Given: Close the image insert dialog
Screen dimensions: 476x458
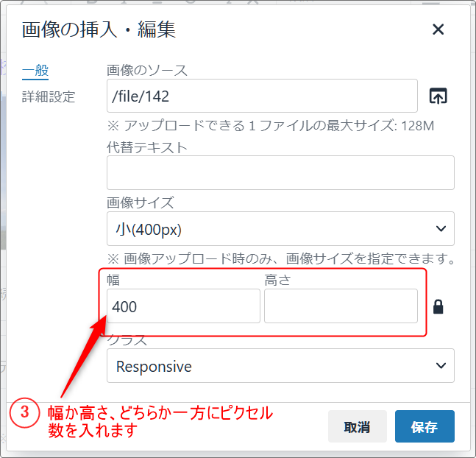Looking at the screenshot, I should click(x=438, y=29).
